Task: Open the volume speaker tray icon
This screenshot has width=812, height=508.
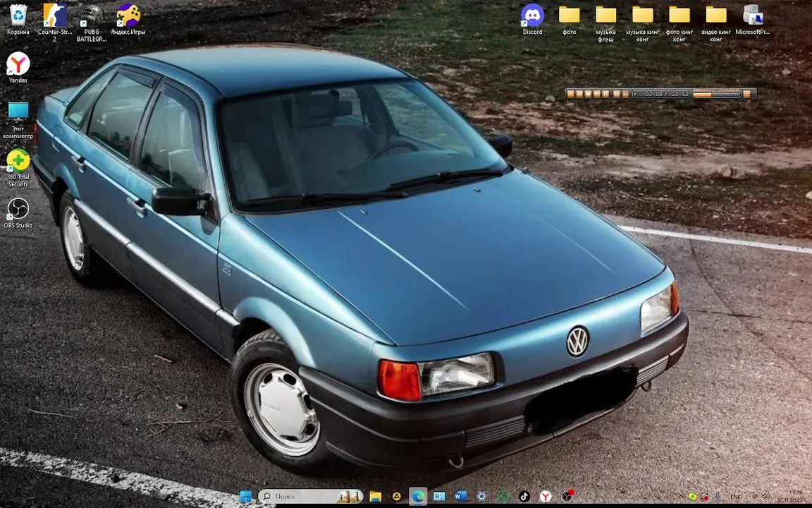Action: pos(766,497)
